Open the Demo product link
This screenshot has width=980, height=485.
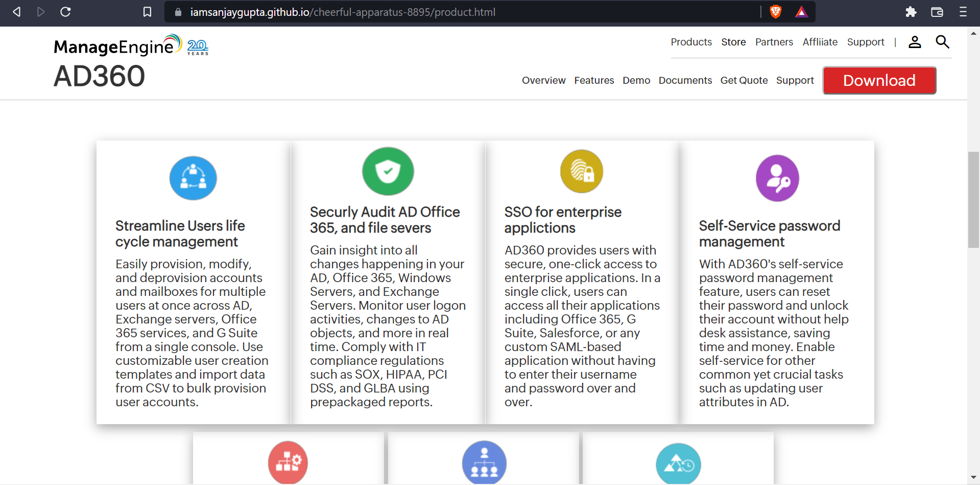click(x=636, y=80)
